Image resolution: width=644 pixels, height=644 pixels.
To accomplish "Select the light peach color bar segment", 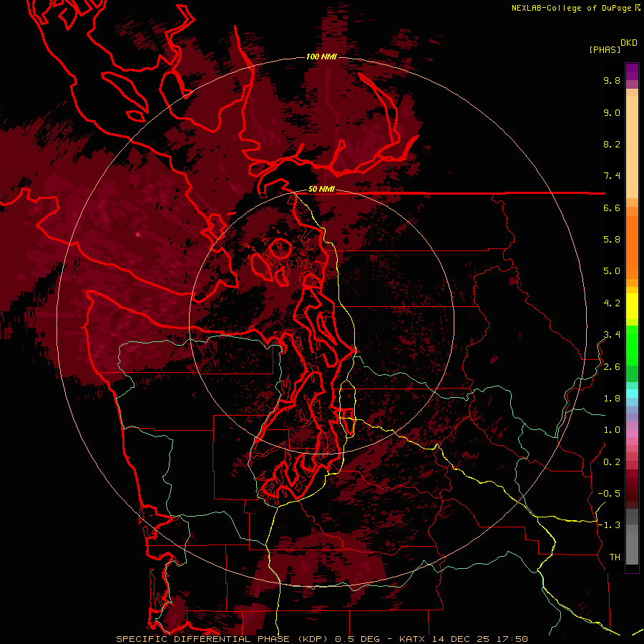I will click(632, 147).
